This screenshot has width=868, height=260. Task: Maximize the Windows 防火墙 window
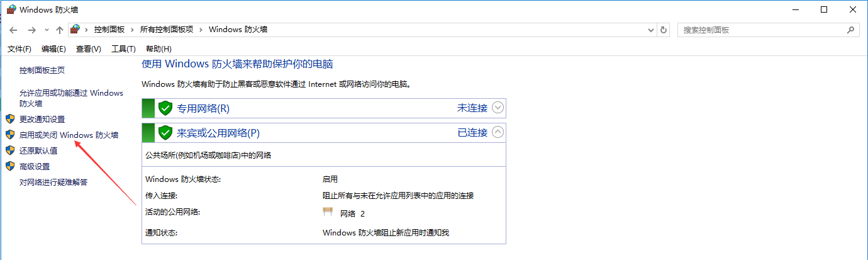pos(824,9)
